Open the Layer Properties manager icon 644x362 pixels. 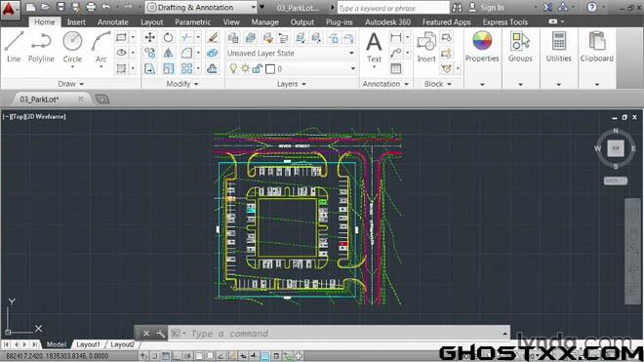[x=233, y=38]
